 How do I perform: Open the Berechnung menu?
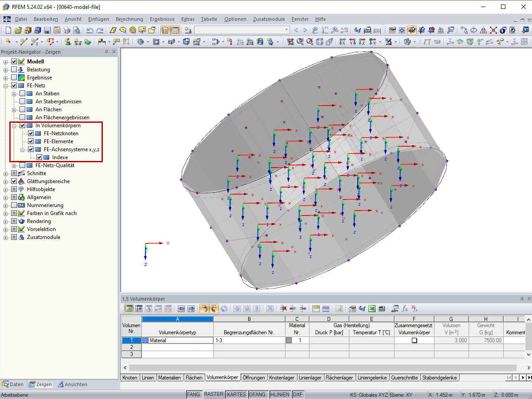129,19
